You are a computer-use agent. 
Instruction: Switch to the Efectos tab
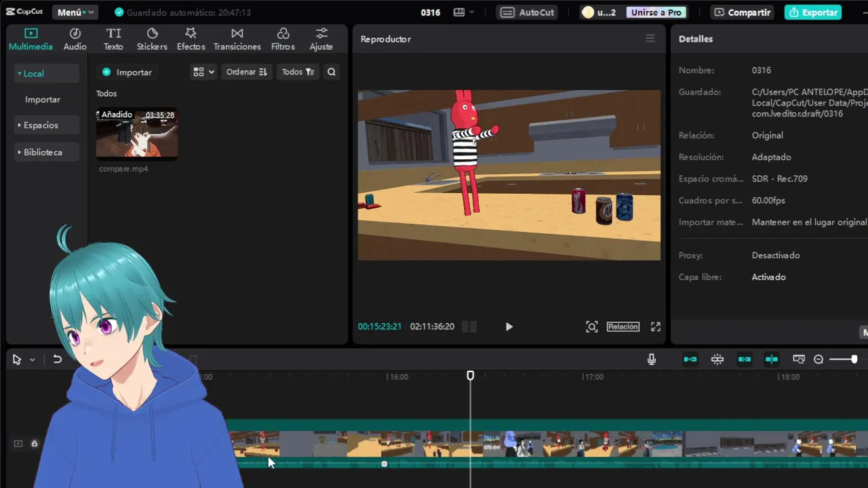click(191, 39)
